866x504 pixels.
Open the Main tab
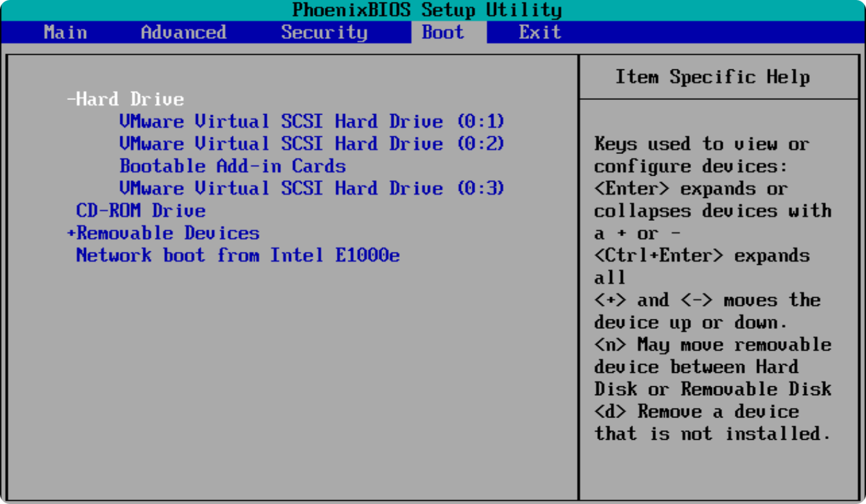click(x=66, y=32)
